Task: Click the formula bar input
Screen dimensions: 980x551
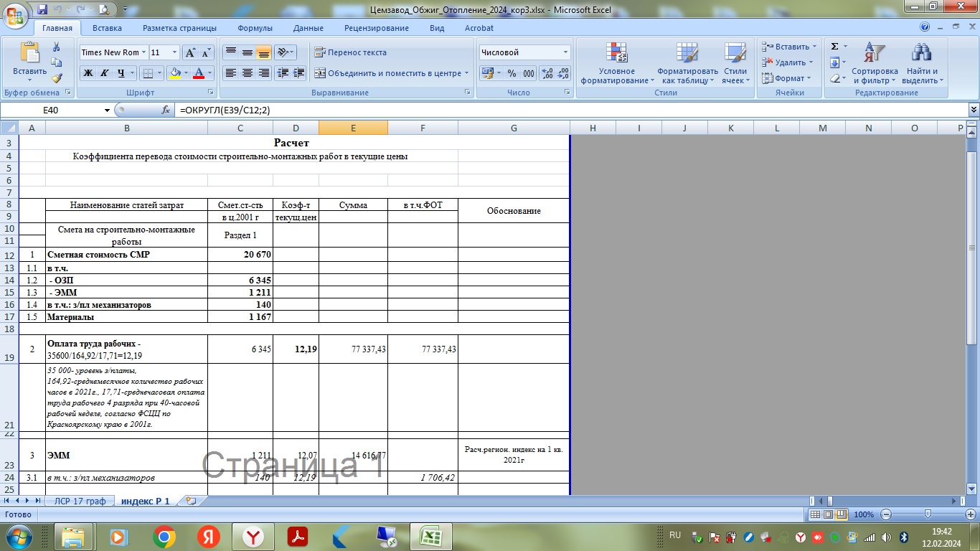Action: click(x=570, y=110)
